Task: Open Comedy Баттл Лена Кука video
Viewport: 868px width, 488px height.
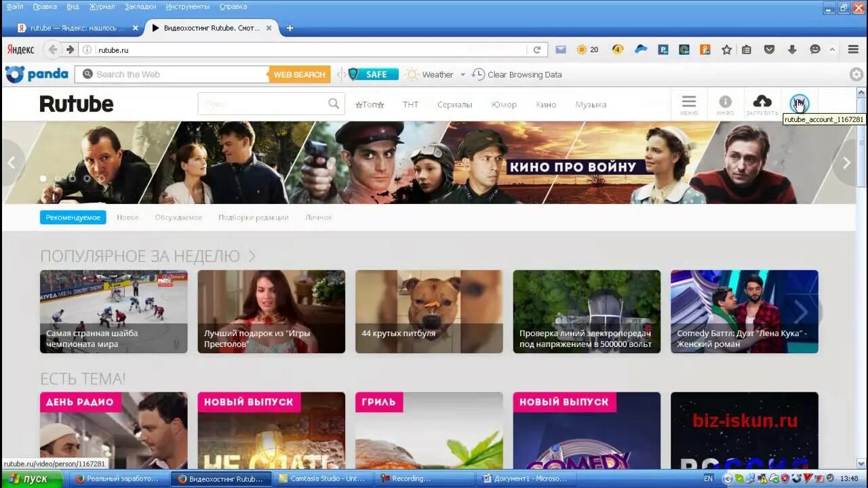Action: (x=745, y=312)
